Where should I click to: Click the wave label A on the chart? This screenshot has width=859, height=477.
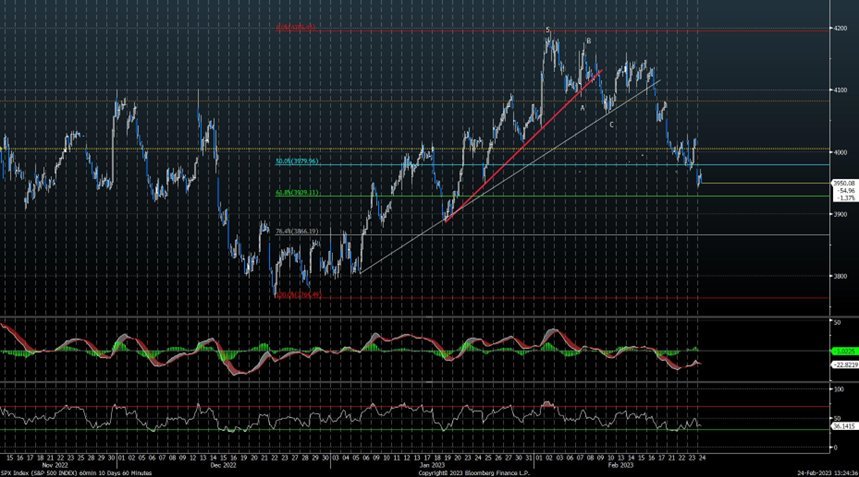(x=582, y=108)
